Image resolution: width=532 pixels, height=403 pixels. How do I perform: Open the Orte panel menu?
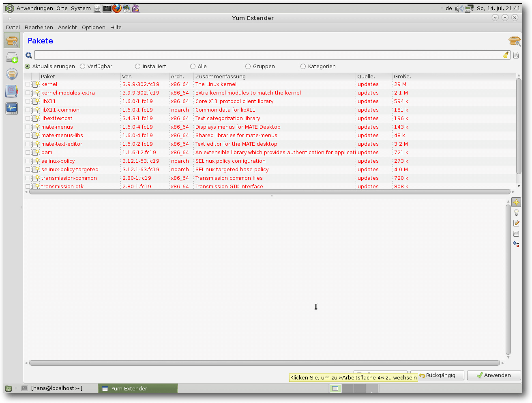point(62,9)
